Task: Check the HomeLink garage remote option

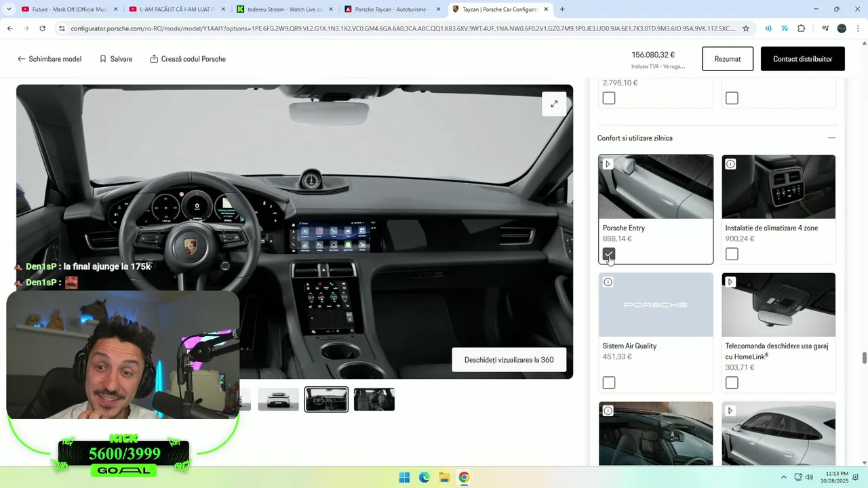Action: (732, 383)
